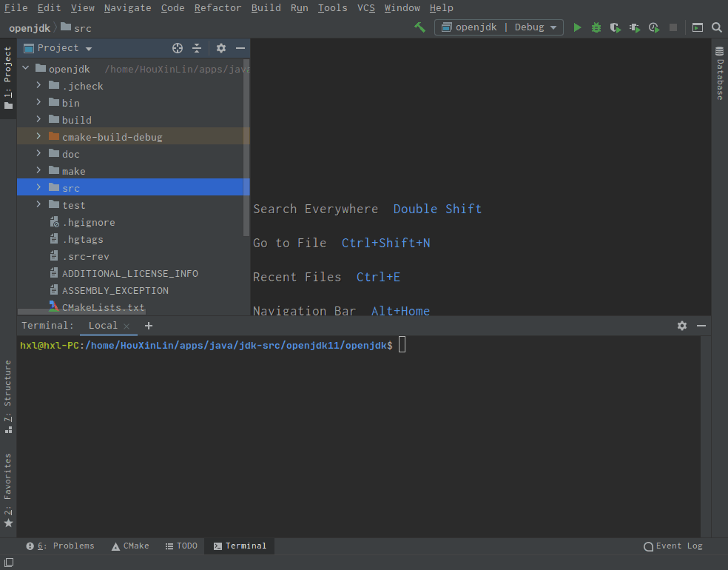This screenshot has height=570, width=728.
Task: Add a new terminal session
Action: (x=149, y=326)
